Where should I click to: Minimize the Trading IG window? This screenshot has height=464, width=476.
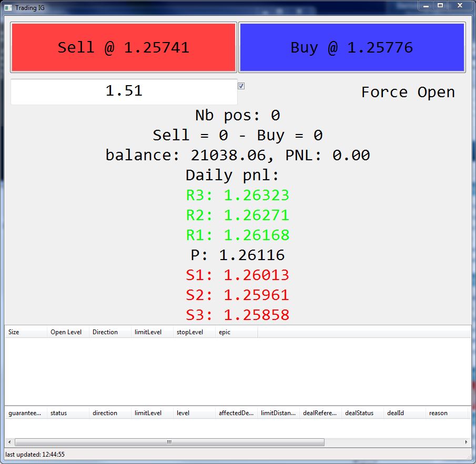426,5
